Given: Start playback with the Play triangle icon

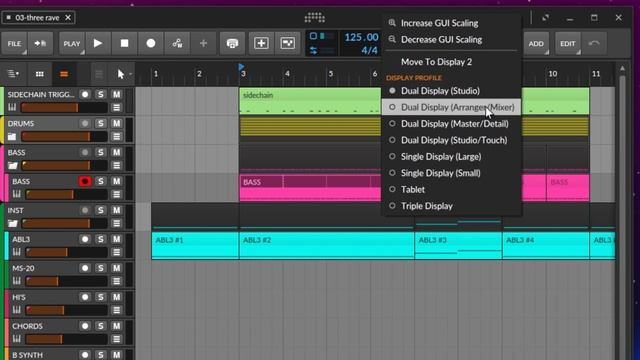Looking at the screenshot, I should click(x=98, y=43).
